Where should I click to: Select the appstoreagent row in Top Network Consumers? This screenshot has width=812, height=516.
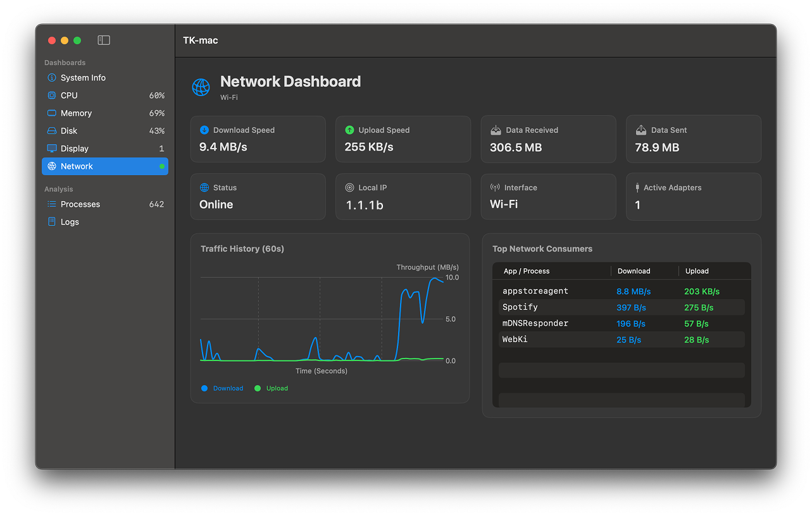click(621, 290)
